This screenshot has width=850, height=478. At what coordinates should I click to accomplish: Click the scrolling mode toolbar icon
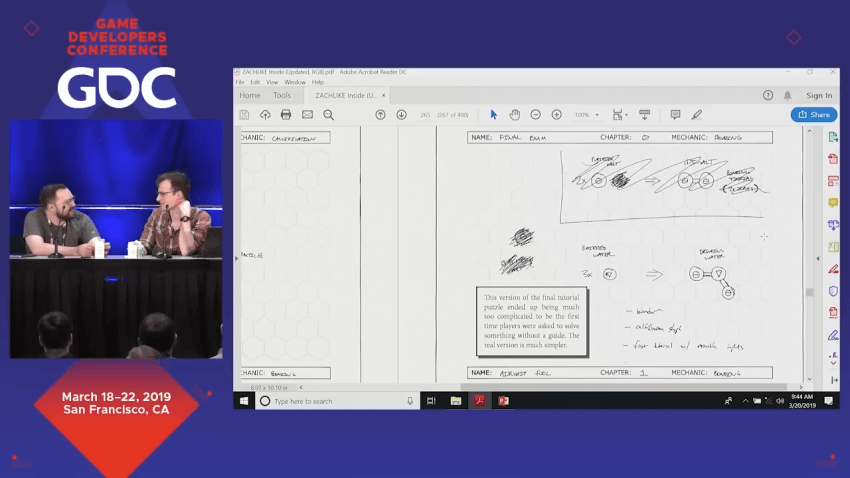(x=645, y=115)
